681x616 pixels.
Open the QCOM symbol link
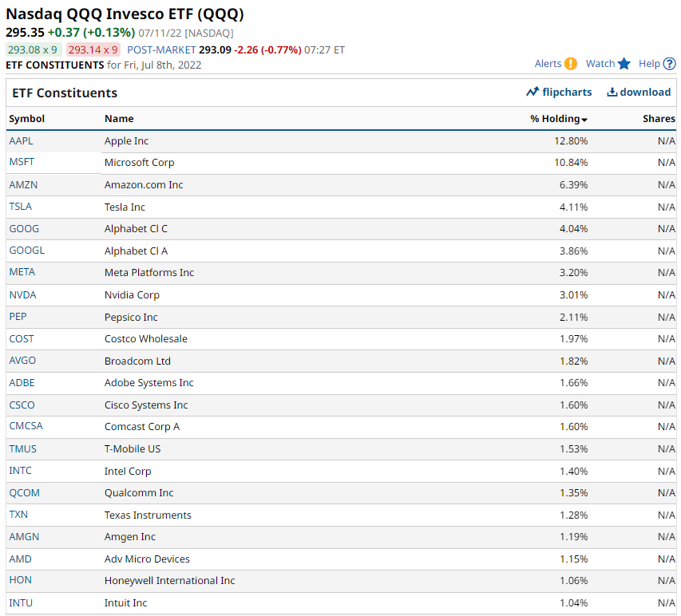(24, 492)
